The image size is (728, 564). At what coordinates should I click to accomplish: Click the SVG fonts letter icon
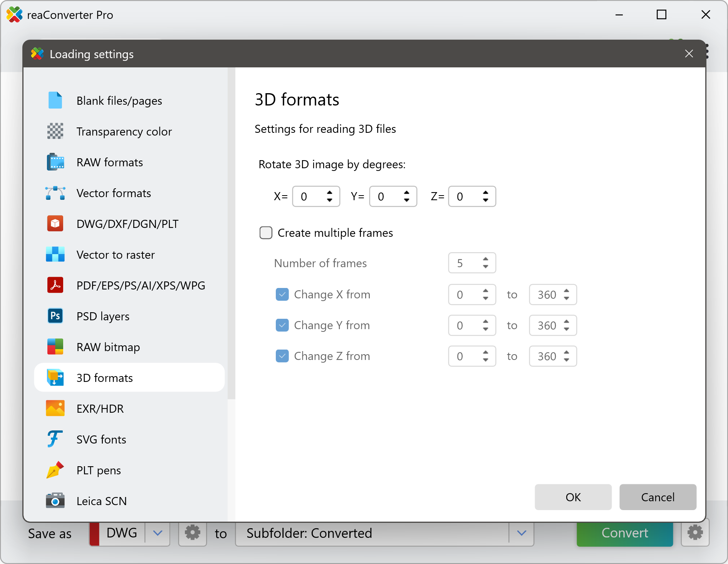(x=55, y=439)
